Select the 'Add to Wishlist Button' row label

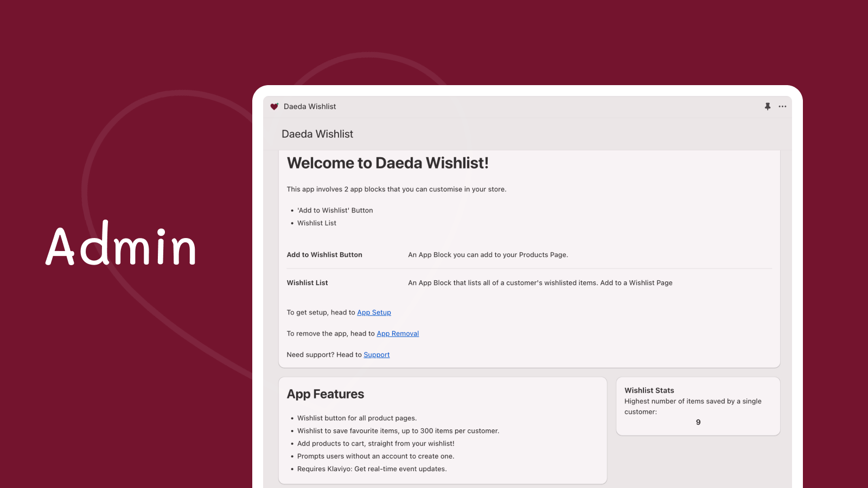tap(324, 255)
